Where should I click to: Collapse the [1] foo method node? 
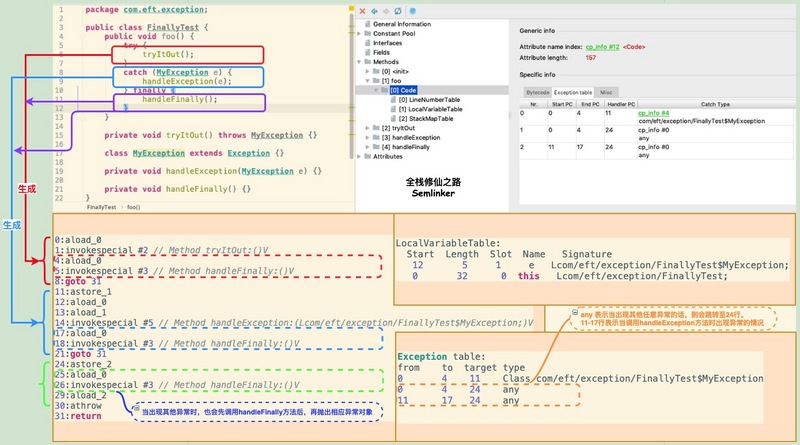pyautogui.click(x=367, y=81)
